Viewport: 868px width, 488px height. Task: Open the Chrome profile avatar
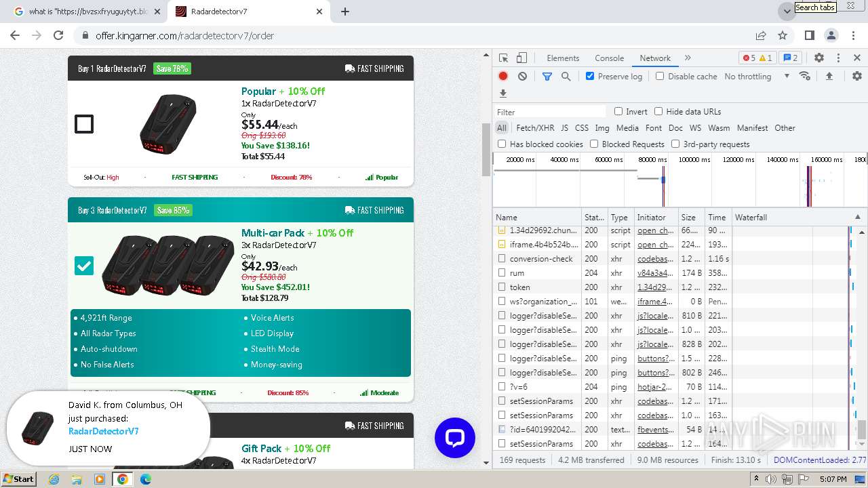[x=831, y=35]
